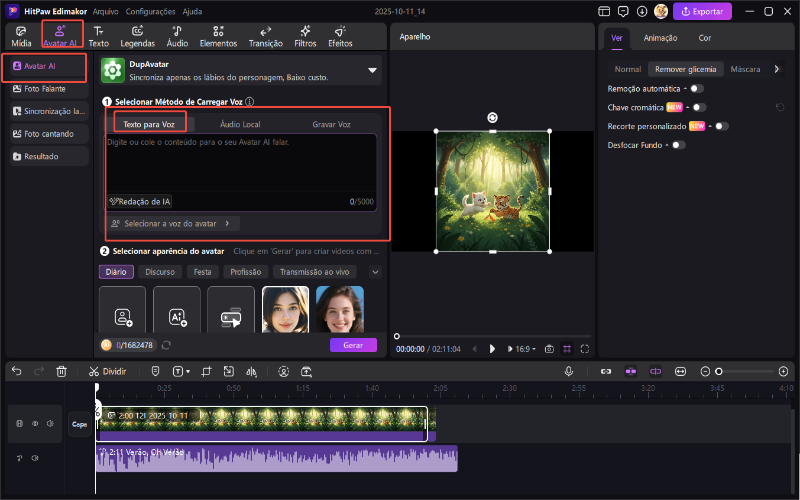Screen dimensions: 800x500
Task: Open the Filtros tool tab
Action: (305, 36)
